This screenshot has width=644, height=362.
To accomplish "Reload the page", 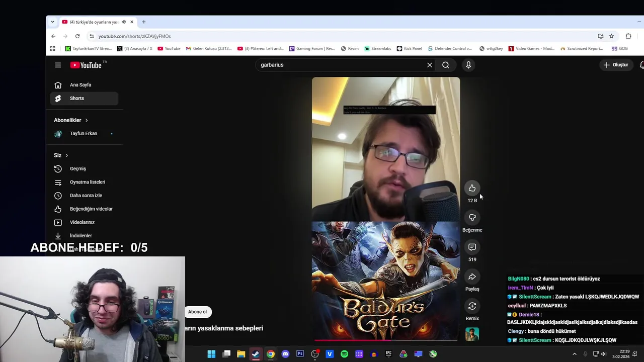I will [x=77, y=36].
